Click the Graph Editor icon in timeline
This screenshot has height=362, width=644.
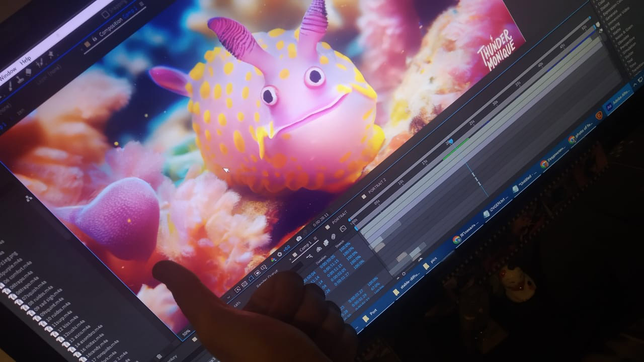(344, 229)
